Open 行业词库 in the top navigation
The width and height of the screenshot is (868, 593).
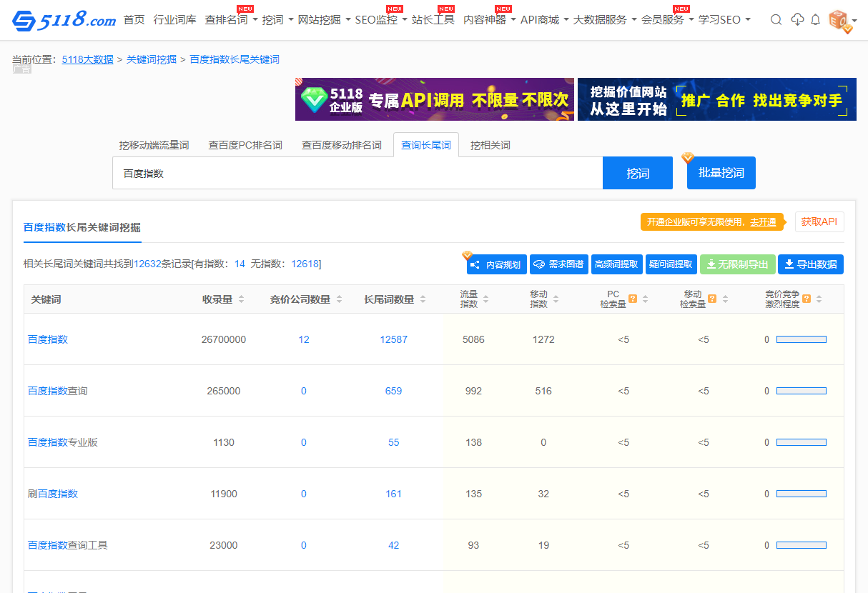point(175,20)
